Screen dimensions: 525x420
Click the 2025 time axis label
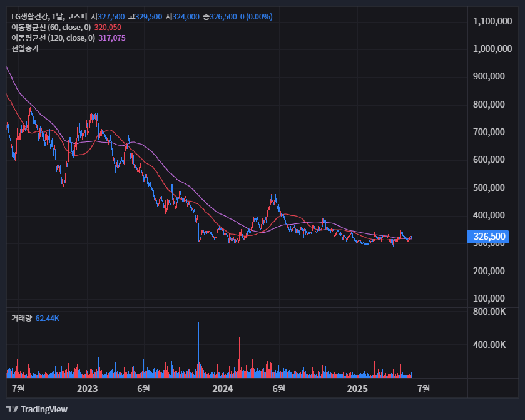[x=357, y=389]
